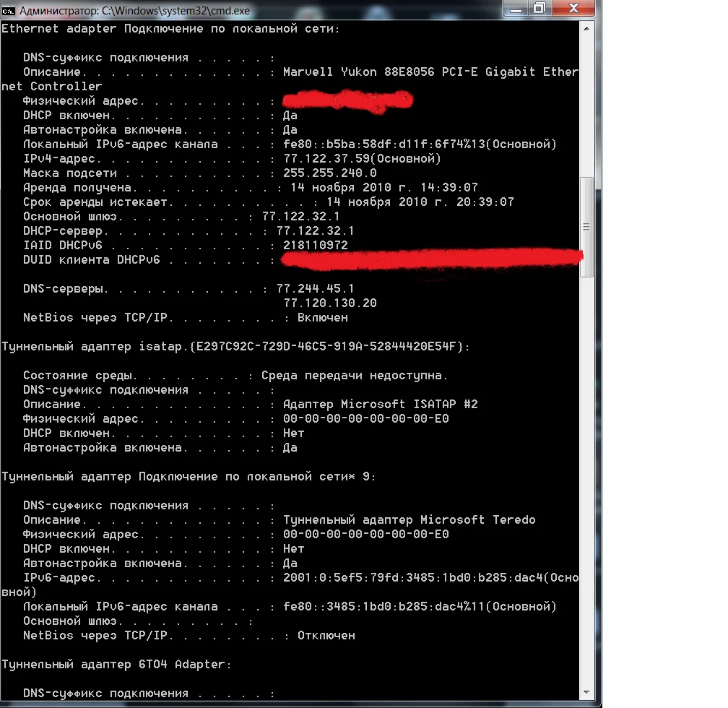Minimize the command prompt window
The height and width of the screenshot is (708, 728).
click(516, 9)
